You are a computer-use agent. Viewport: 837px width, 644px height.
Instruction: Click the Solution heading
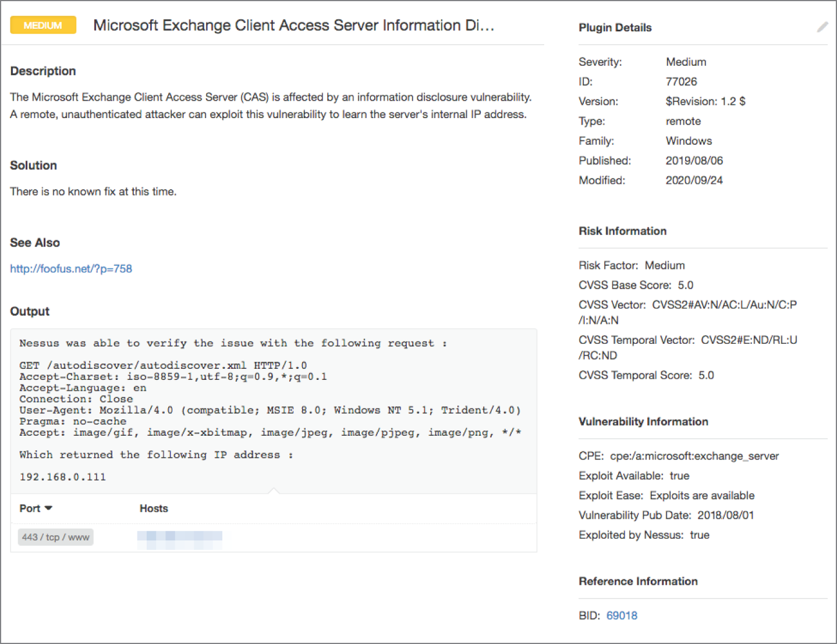click(x=33, y=165)
